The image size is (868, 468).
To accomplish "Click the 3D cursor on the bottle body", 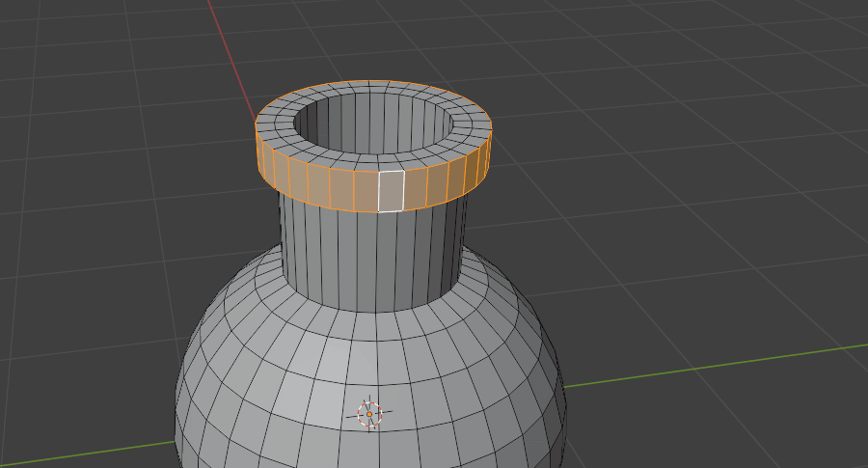I will pos(369,414).
